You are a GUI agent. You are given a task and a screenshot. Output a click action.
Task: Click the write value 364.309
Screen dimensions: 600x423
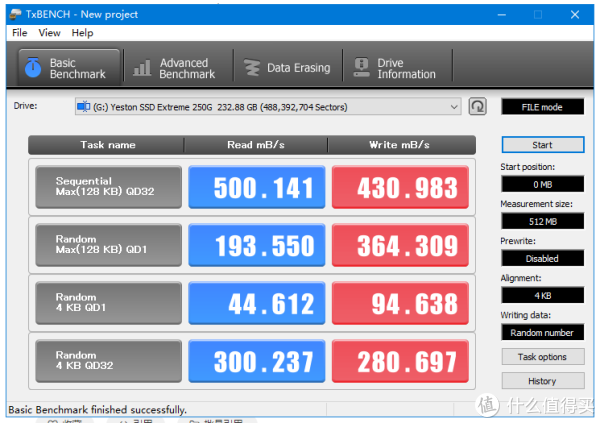(x=400, y=245)
